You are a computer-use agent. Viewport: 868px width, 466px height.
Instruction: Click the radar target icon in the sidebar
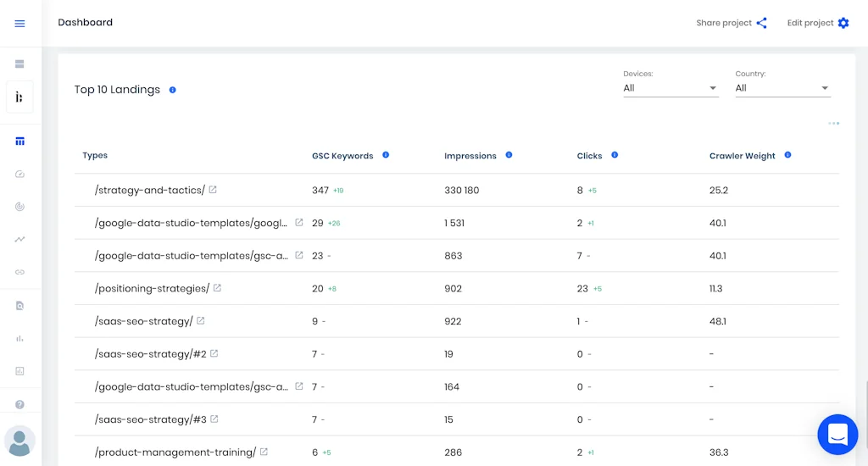point(20,207)
